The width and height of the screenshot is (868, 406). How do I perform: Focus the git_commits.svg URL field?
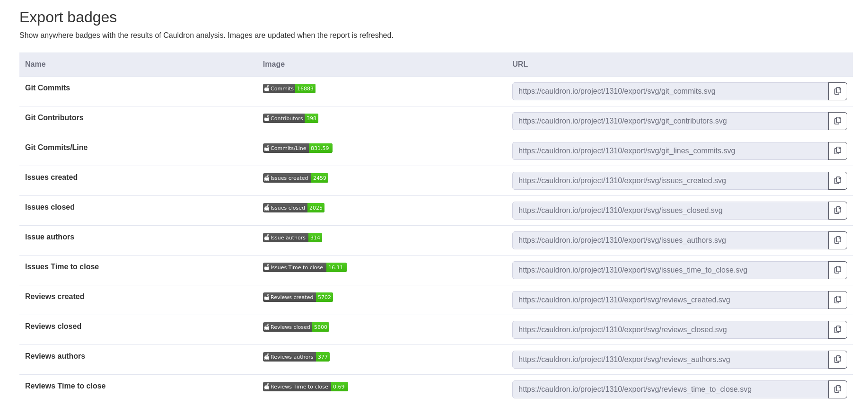point(670,91)
